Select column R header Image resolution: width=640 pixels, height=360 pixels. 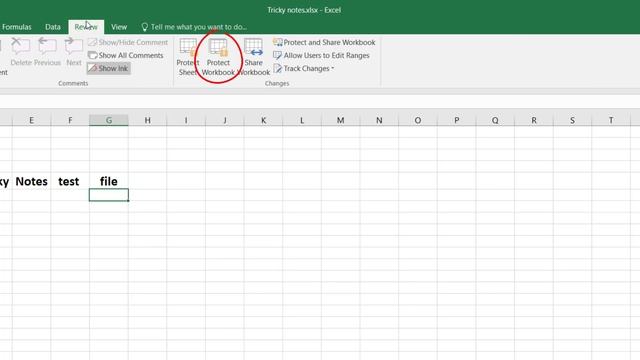click(533, 120)
